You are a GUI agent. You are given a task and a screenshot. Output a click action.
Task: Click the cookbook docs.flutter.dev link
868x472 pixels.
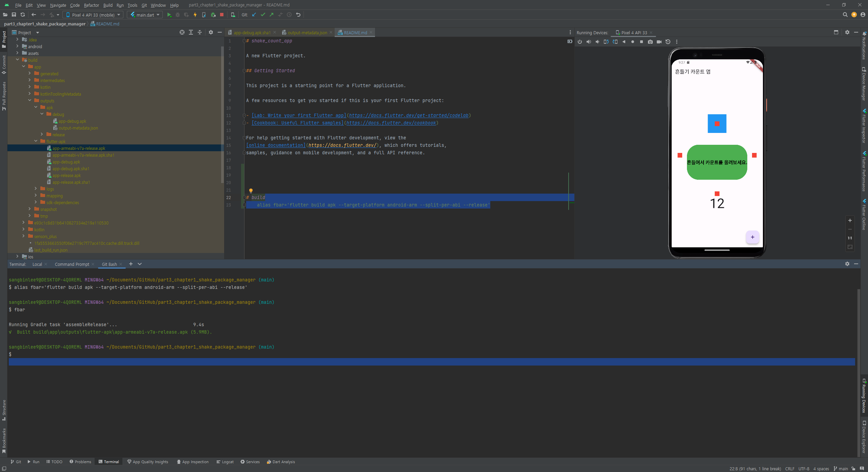(x=391, y=123)
